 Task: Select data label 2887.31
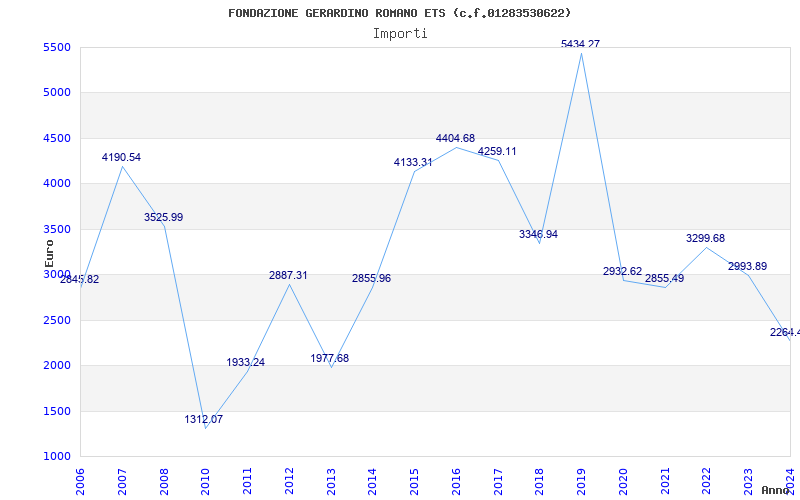coord(288,275)
